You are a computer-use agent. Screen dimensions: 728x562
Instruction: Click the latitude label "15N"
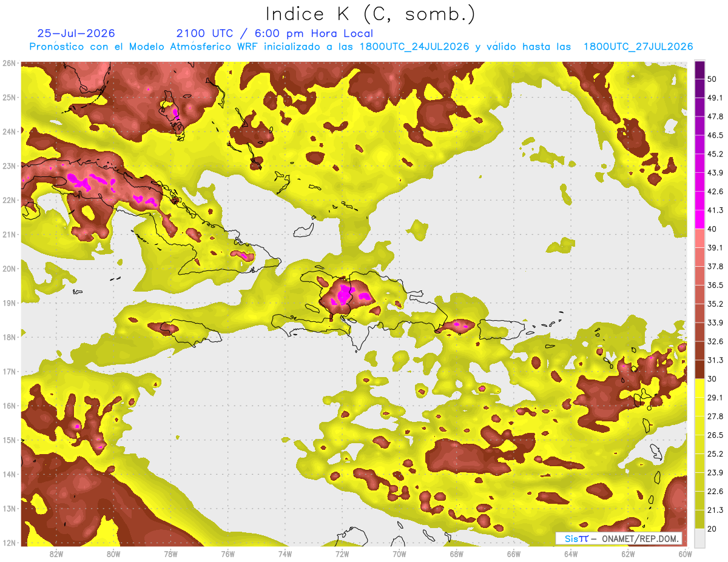tap(9, 440)
